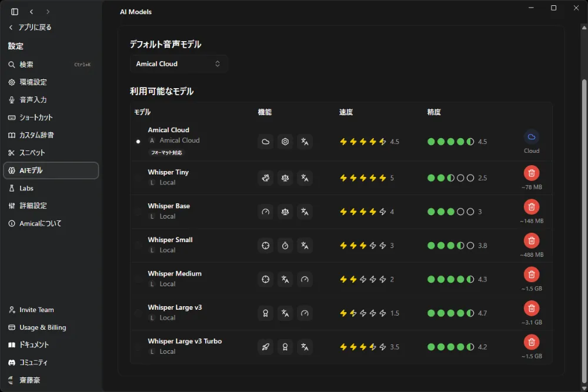Open ドキュメント documentation link

pyautogui.click(x=51, y=345)
